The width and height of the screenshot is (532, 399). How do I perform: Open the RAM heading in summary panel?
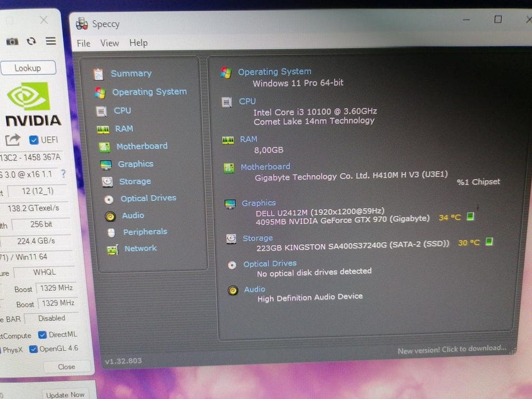pos(249,139)
